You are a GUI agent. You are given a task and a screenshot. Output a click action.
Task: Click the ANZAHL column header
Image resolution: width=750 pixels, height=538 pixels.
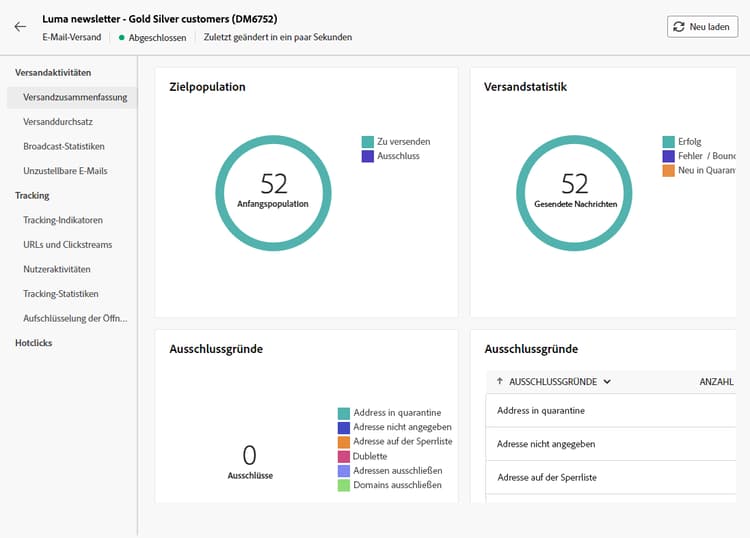click(x=716, y=382)
